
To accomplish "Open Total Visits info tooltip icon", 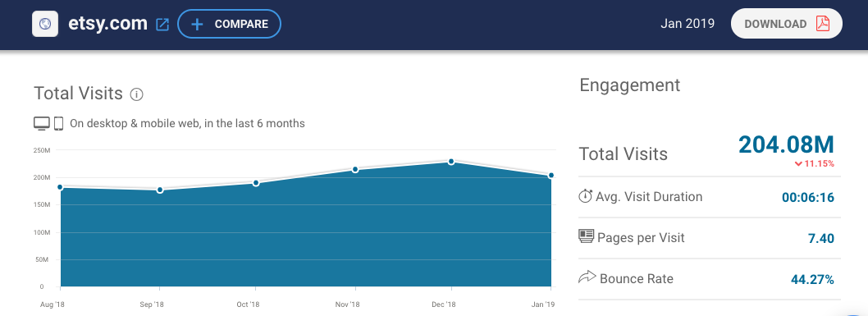I will point(137,94).
